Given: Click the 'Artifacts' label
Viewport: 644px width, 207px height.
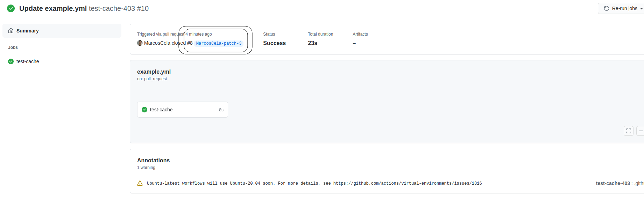Looking at the screenshot, I should click(x=360, y=34).
